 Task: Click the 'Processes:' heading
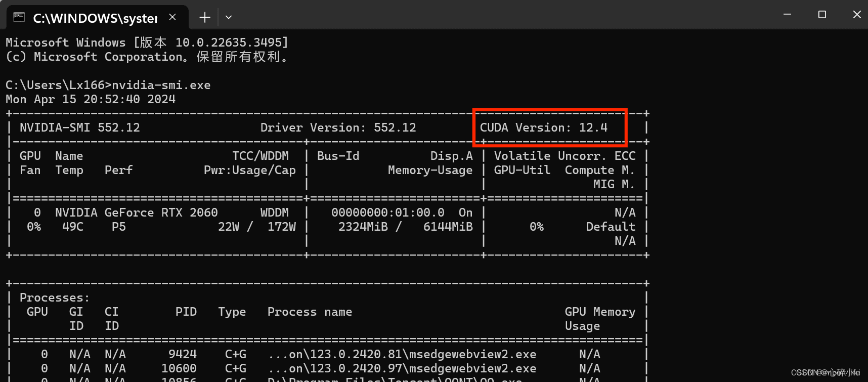coord(55,298)
